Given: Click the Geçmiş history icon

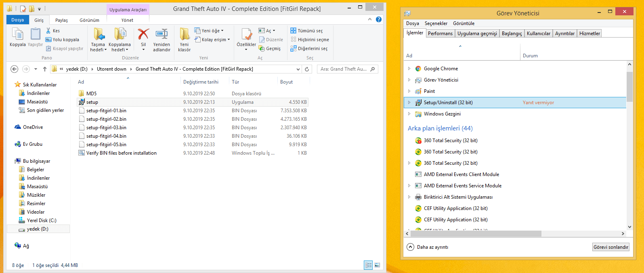Looking at the screenshot, I should pyautogui.click(x=262, y=48).
